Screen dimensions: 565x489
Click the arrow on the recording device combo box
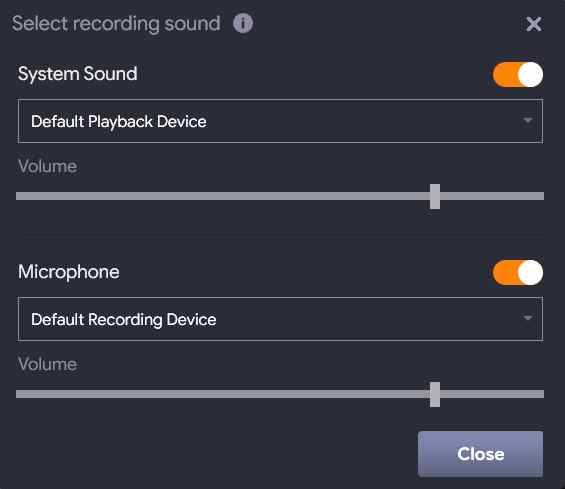click(x=528, y=318)
